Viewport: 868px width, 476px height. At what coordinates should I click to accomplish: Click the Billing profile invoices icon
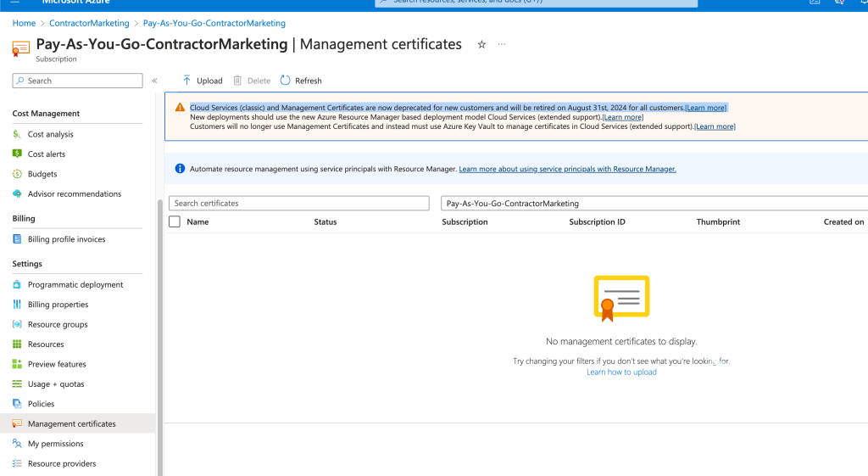tap(17, 239)
